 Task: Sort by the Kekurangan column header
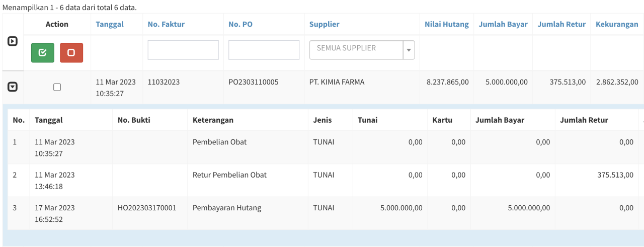[x=617, y=24]
